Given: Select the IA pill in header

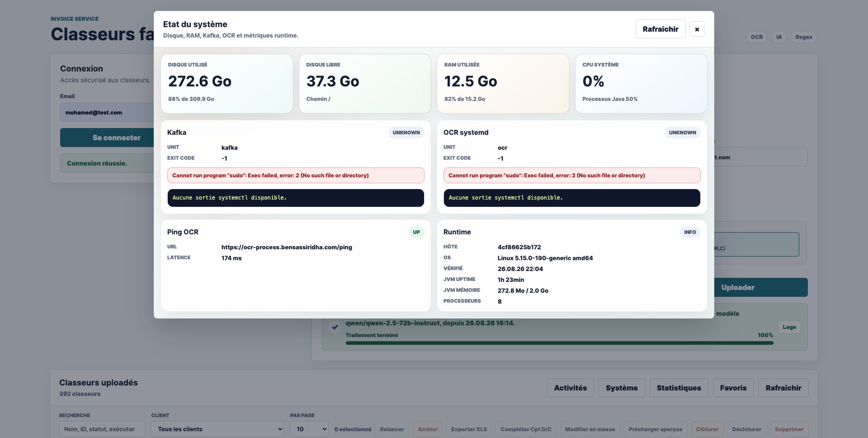Looking at the screenshot, I should point(779,37).
